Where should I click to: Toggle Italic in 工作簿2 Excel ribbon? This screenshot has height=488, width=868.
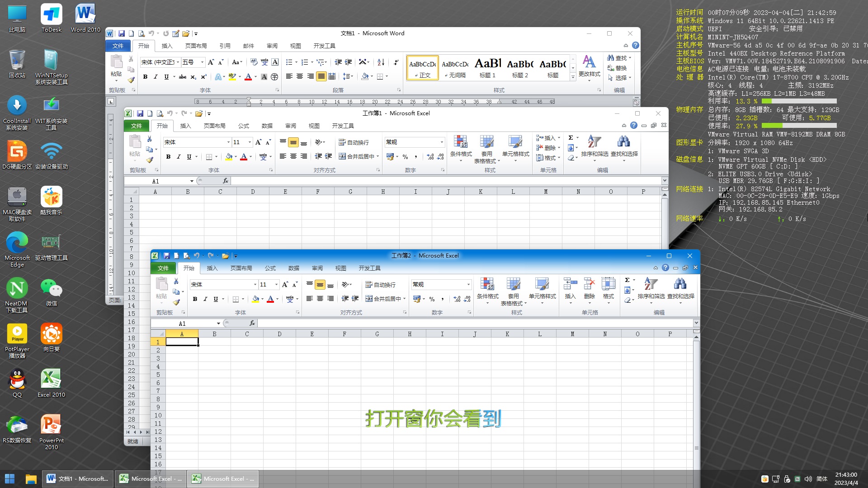(x=205, y=299)
